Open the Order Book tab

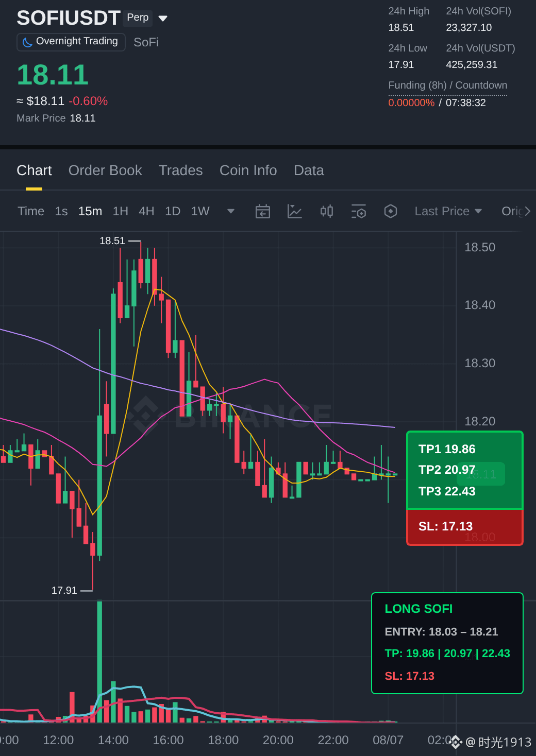point(105,170)
